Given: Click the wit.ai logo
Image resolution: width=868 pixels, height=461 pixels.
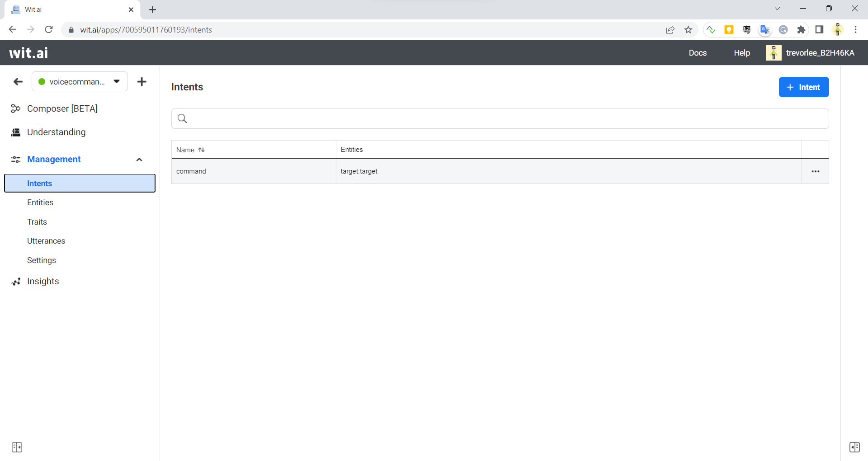Looking at the screenshot, I should pos(28,53).
